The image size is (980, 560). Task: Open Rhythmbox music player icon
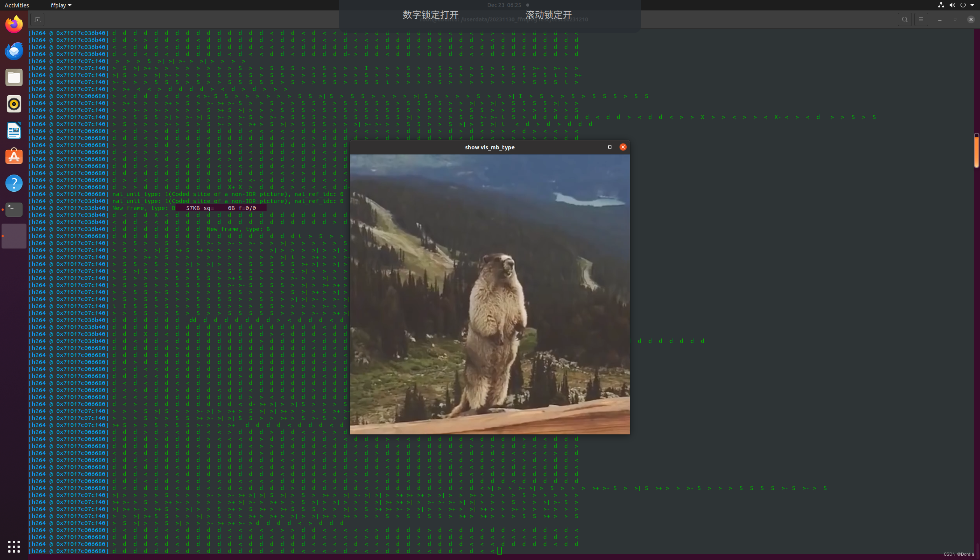14,104
